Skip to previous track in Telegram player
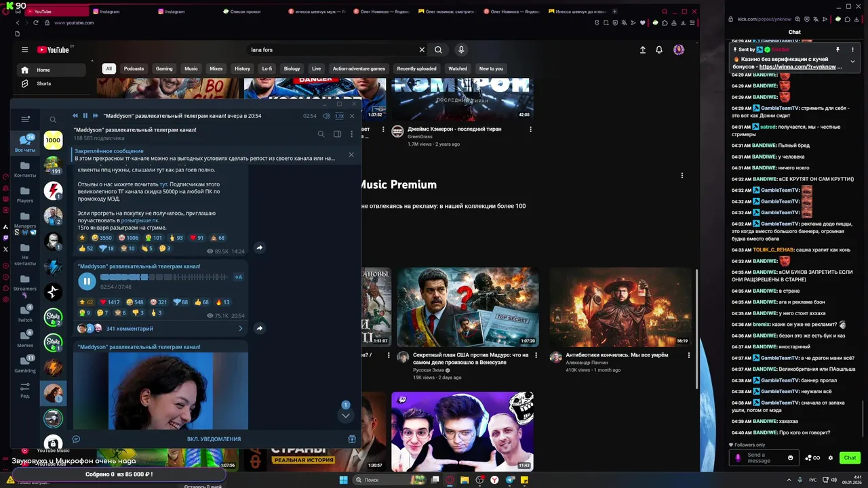The height and width of the screenshot is (488, 868). [75, 116]
